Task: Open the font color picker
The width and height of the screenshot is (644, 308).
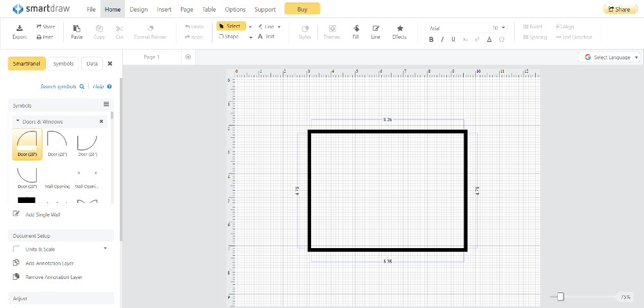Action: 489,40
